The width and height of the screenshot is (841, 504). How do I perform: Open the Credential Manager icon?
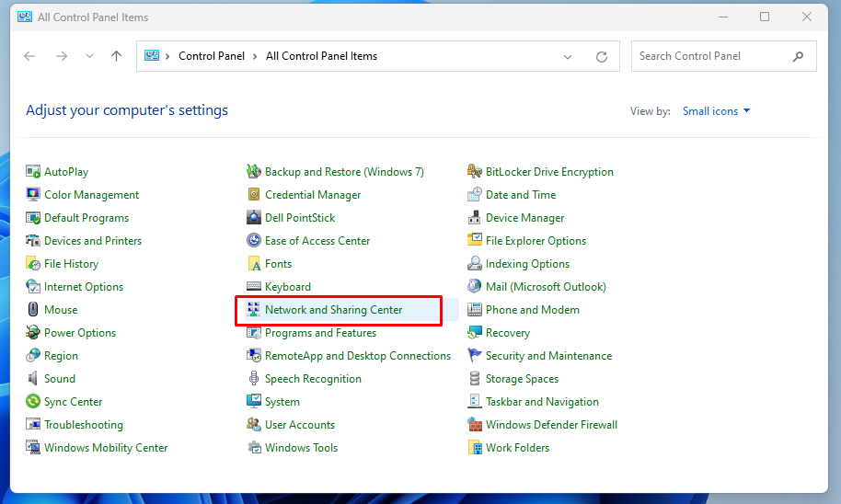pos(254,195)
